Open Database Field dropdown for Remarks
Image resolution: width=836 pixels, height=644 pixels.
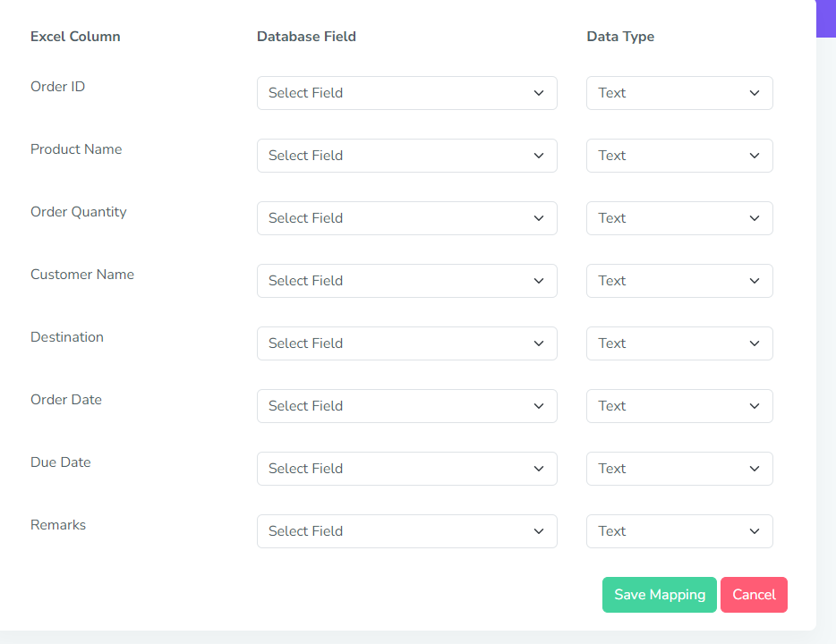pos(406,531)
